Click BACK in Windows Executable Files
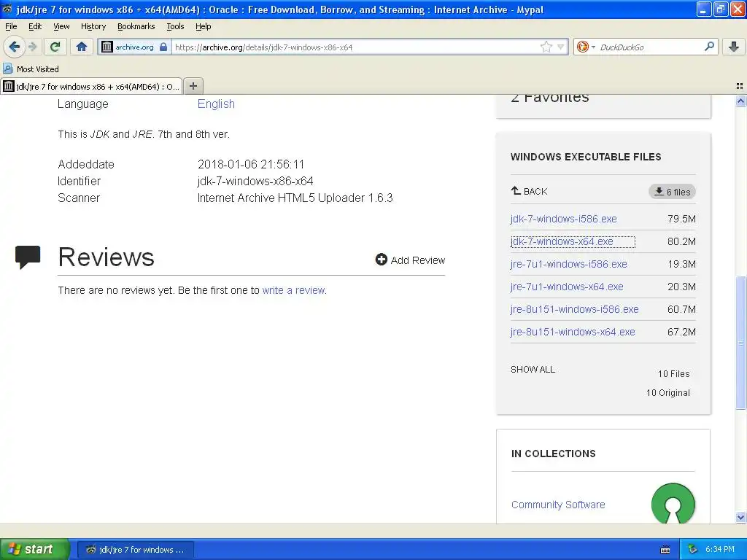 click(x=530, y=191)
